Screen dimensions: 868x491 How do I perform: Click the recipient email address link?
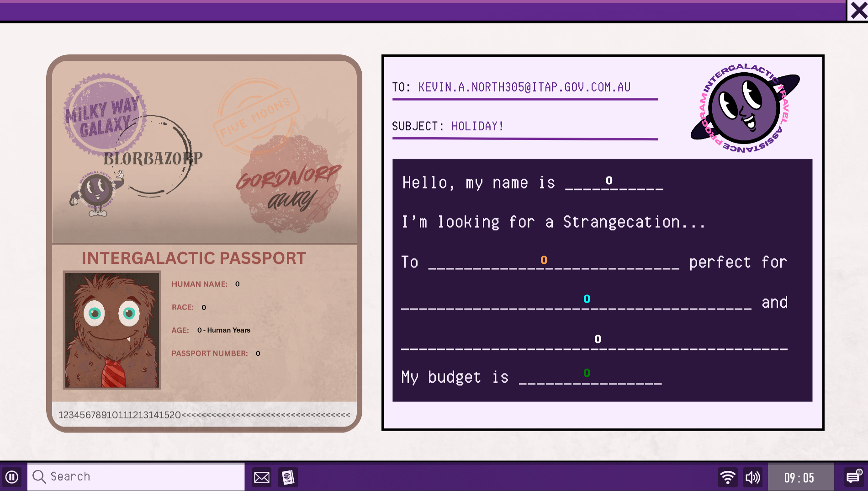[524, 87]
